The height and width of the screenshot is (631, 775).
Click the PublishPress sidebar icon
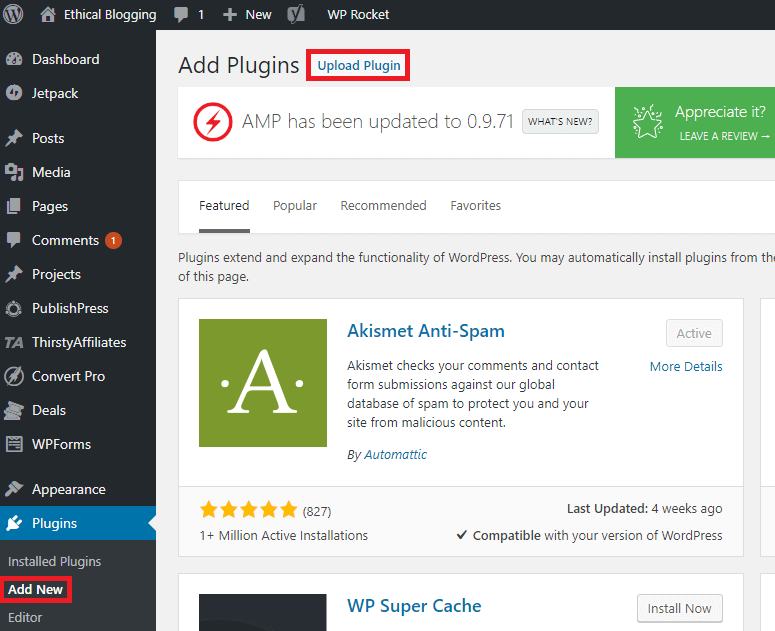click(14, 308)
